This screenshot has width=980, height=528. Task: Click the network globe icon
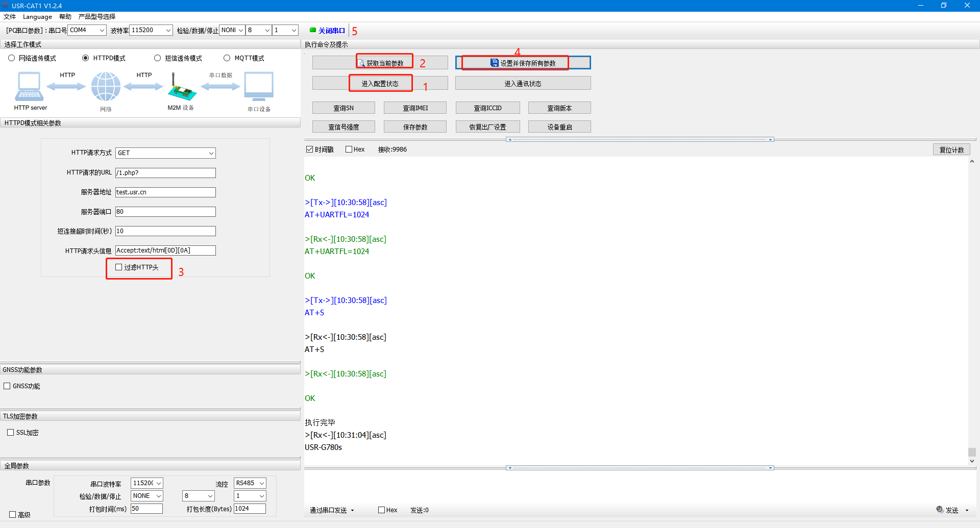click(x=106, y=87)
